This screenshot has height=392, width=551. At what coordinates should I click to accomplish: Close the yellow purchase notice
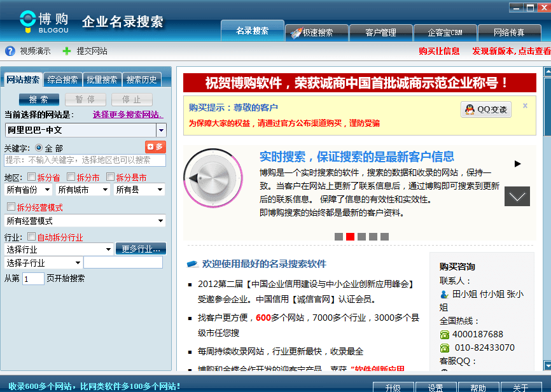click(525, 106)
